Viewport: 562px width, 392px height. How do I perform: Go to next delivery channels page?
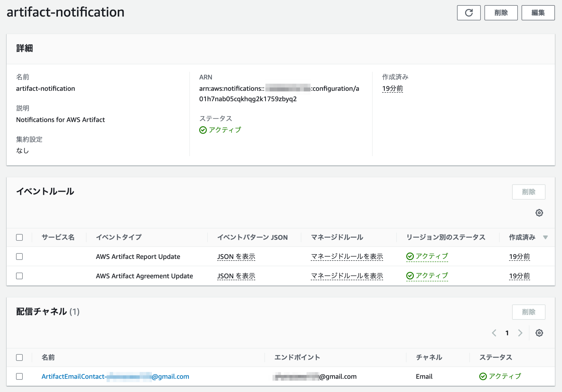(x=520, y=333)
